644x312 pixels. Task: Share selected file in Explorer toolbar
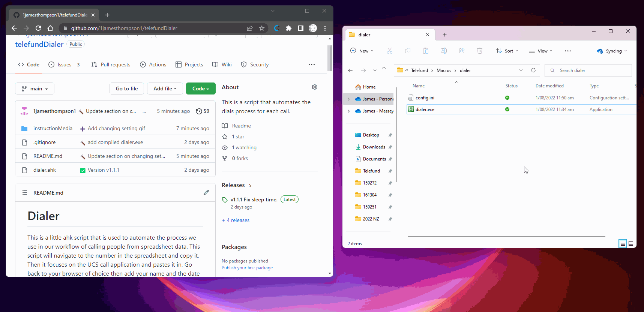(x=462, y=51)
